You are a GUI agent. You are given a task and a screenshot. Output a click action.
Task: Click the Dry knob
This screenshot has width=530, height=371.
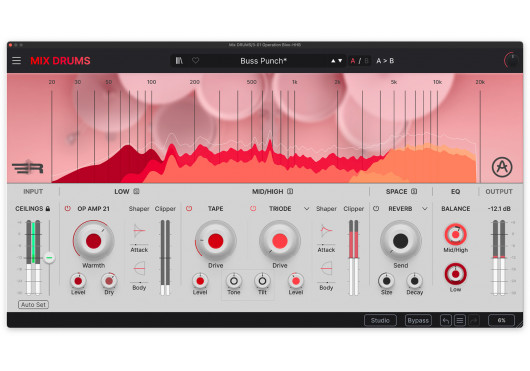[109, 281]
